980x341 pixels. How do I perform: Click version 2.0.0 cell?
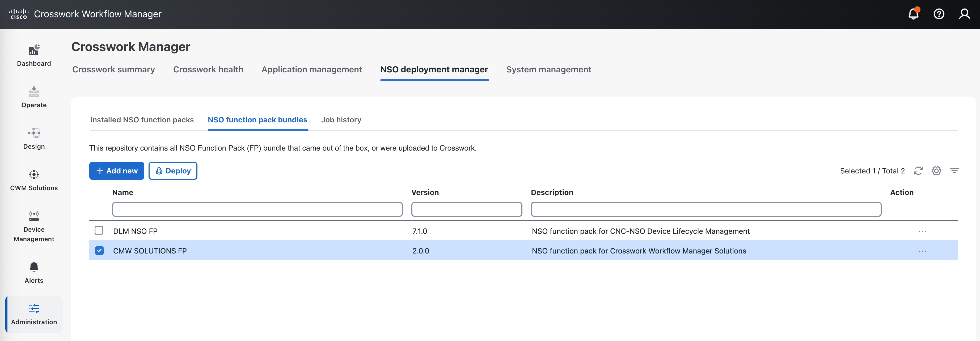tap(421, 251)
